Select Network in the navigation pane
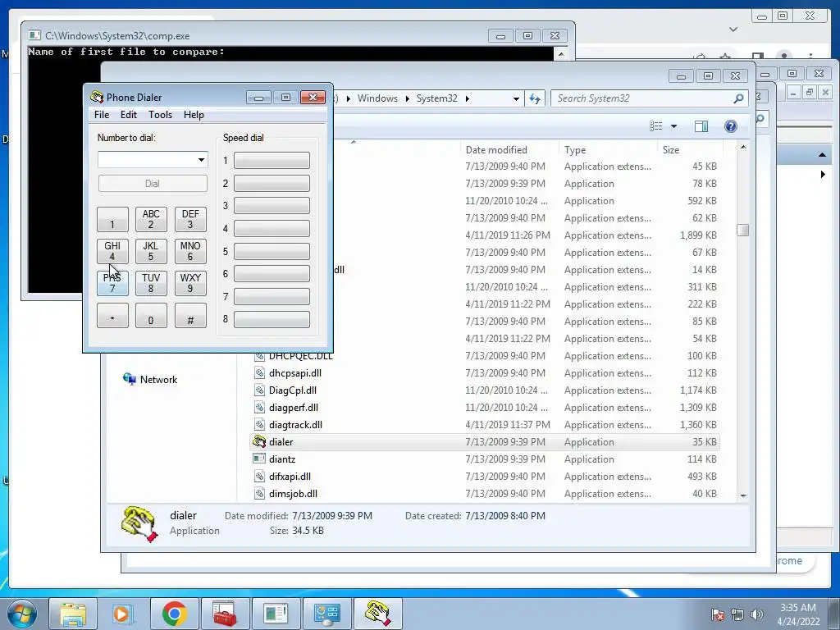The image size is (840, 630). coord(150,379)
